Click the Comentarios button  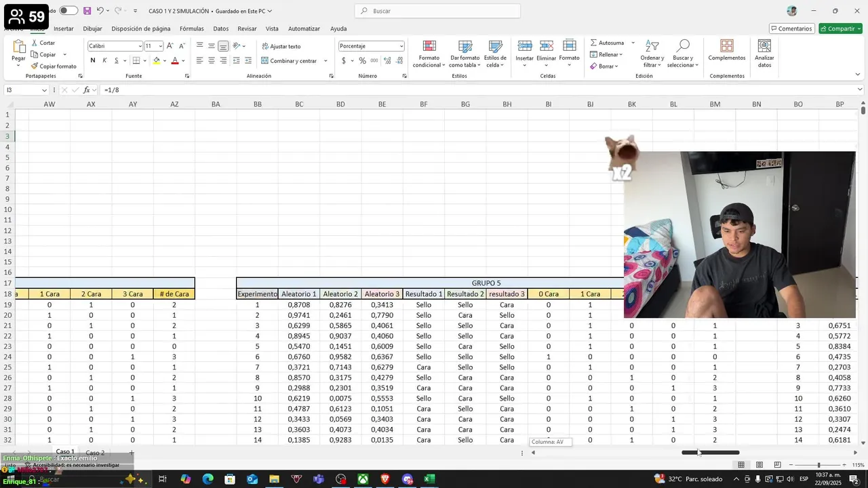(791, 28)
